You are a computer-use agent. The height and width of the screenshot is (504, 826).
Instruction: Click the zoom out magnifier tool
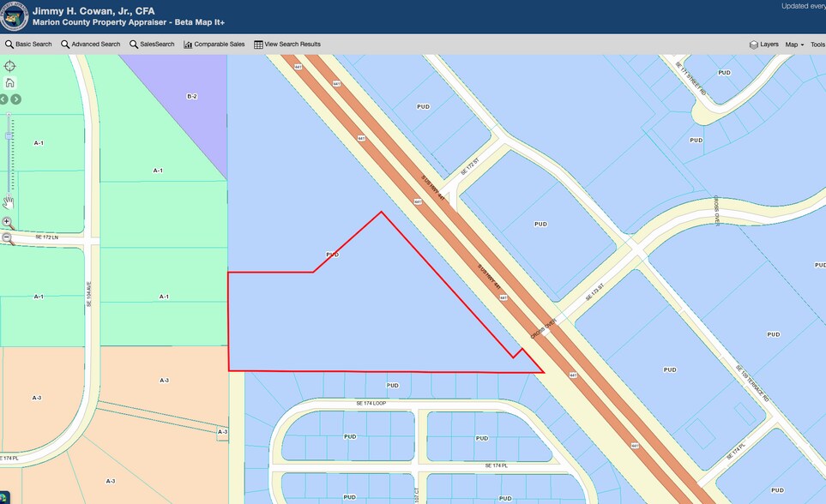[7, 238]
